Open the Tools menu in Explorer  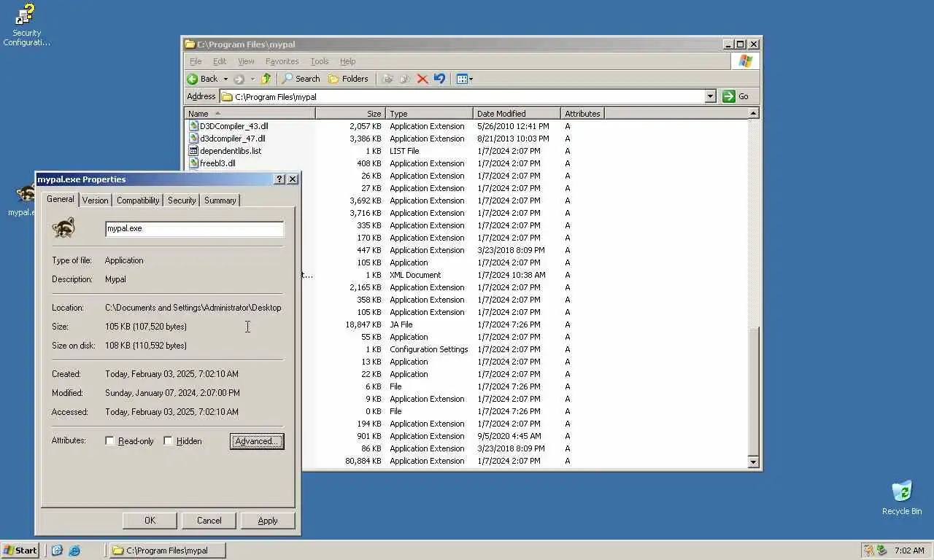[x=320, y=61]
